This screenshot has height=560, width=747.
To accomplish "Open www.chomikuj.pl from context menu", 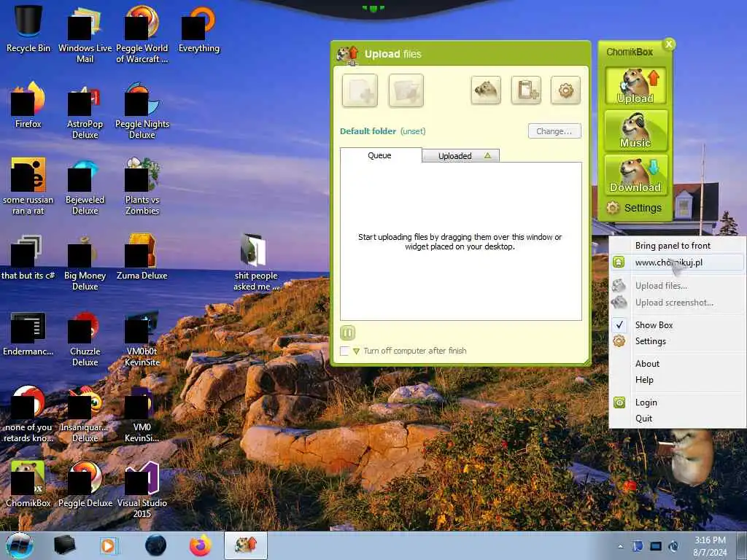I will pos(677,262).
